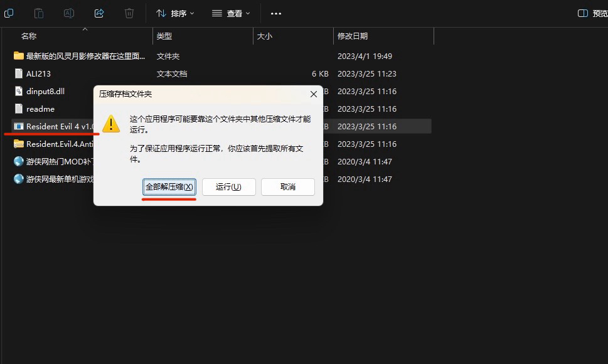Click the Copy icon in the toolbar
The image size is (608, 364).
pyautogui.click(x=9, y=13)
